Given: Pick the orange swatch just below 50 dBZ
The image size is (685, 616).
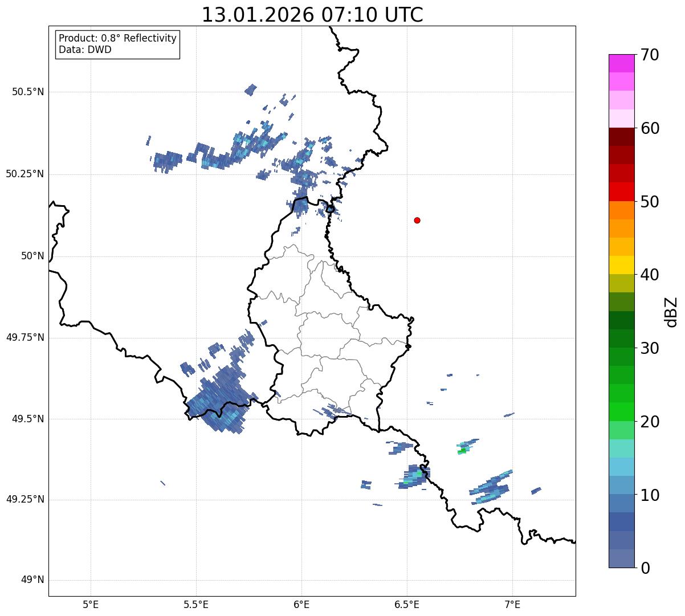Looking at the screenshot, I should point(621,210).
